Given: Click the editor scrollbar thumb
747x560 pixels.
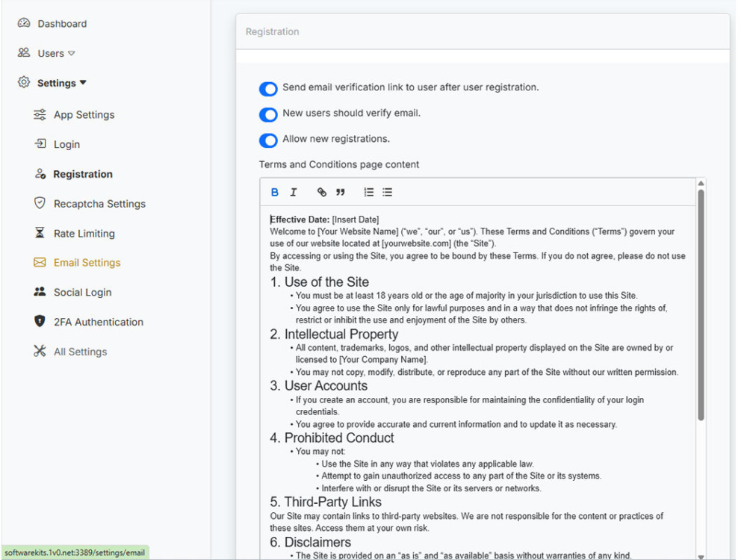Looking at the screenshot, I should point(701,305).
